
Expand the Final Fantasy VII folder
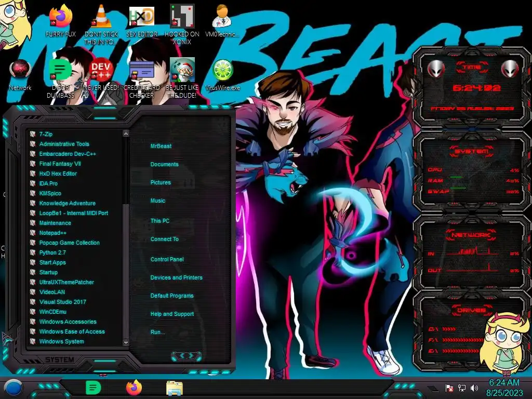(x=60, y=164)
